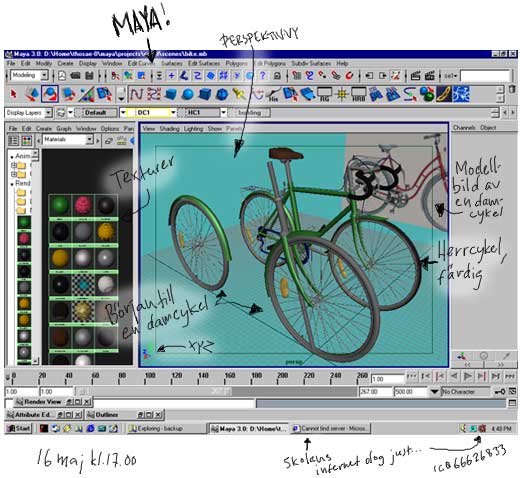Select the arrow selection tool on the shelf

[x=13, y=94]
